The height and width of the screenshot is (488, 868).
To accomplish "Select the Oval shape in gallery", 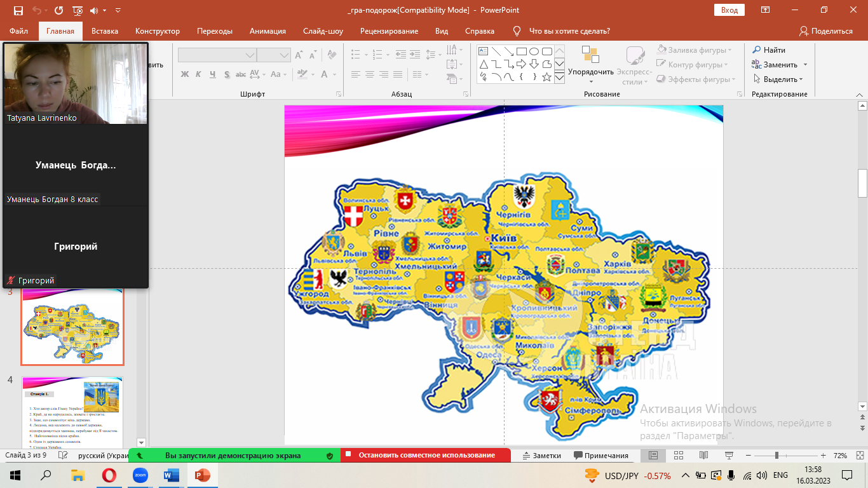I will click(534, 51).
